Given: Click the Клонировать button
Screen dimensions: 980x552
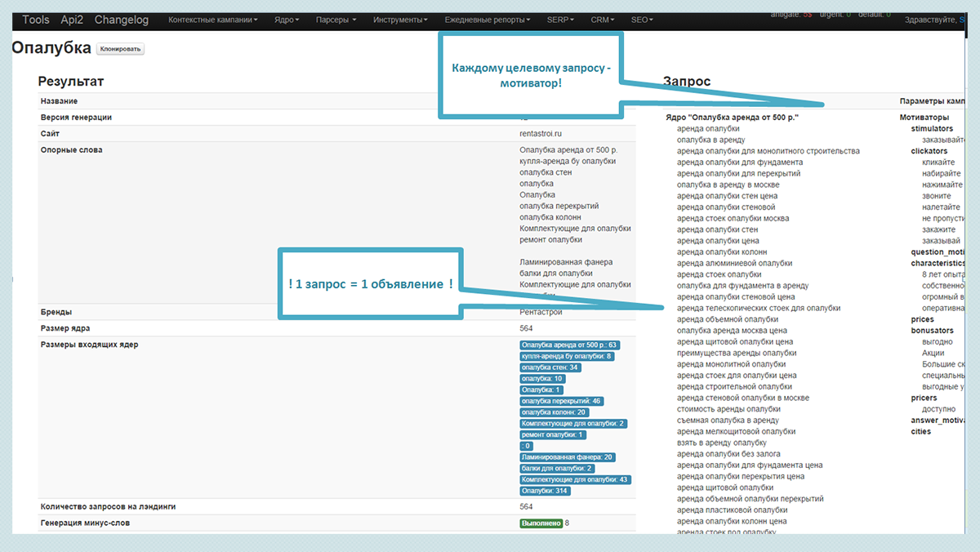Looking at the screenshot, I should click(x=120, y=49).
